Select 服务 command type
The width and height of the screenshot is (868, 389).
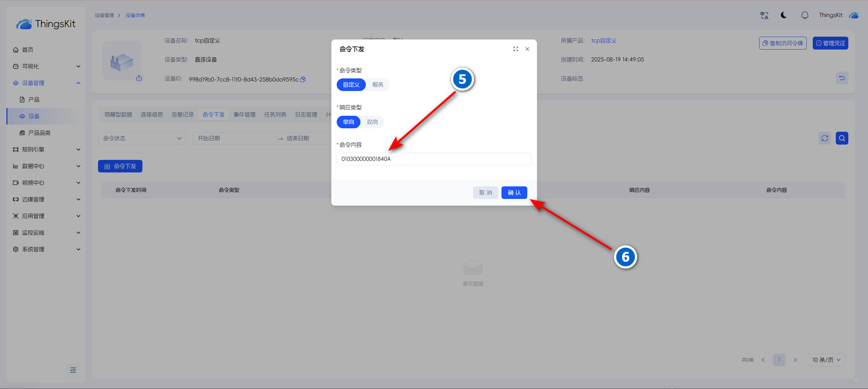tap(377, 85)
